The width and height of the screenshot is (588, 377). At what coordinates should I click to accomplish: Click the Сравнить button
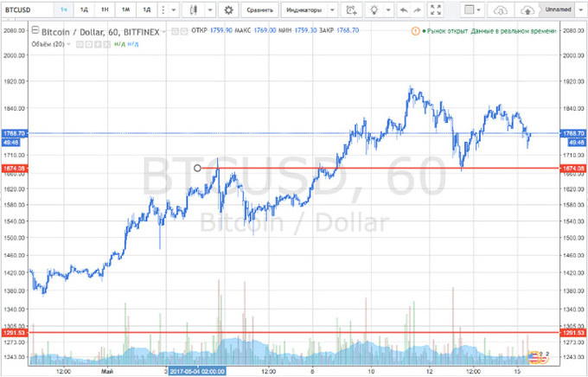pos(260,10)
